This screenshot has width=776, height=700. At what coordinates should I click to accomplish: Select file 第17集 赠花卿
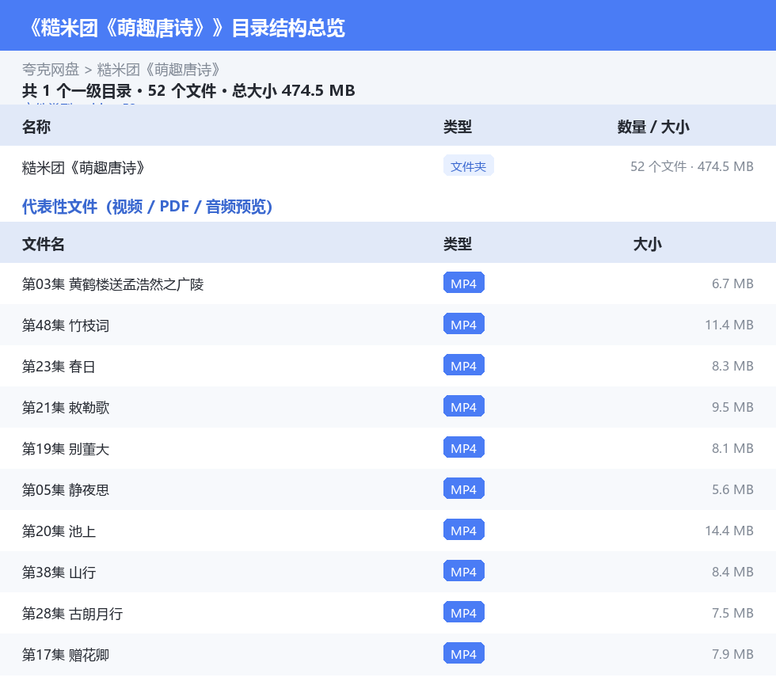coord(65,654)
